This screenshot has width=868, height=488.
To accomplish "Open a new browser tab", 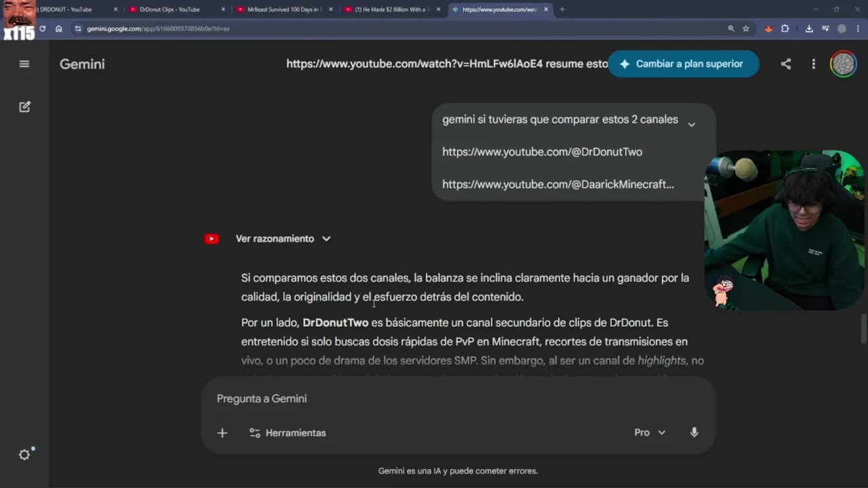I will tap(562, 9).
